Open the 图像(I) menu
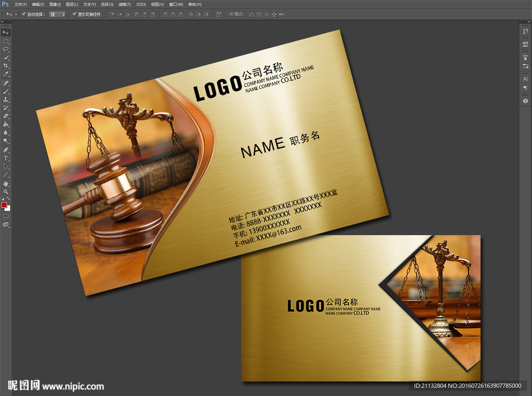 55,4
